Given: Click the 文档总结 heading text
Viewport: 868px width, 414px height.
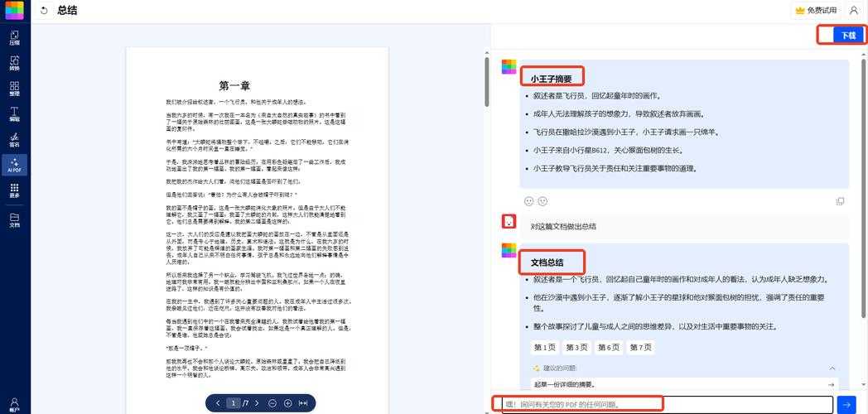Looking at the screenshot, I should pyautogui.click(x=547, y=262).
